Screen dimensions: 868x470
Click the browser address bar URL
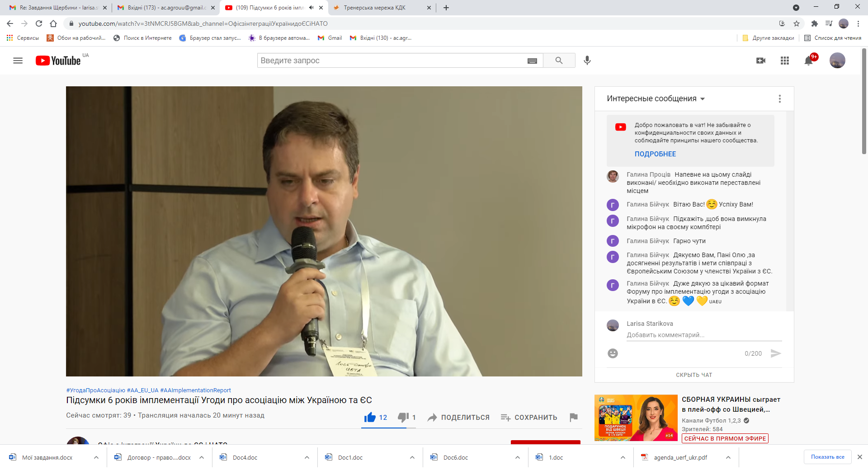pos(203,23)
